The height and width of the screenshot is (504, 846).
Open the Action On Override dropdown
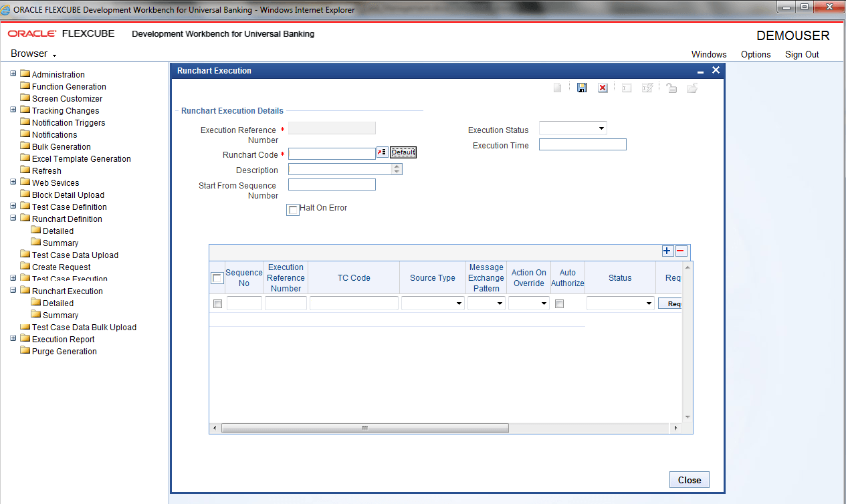(544, 303)
